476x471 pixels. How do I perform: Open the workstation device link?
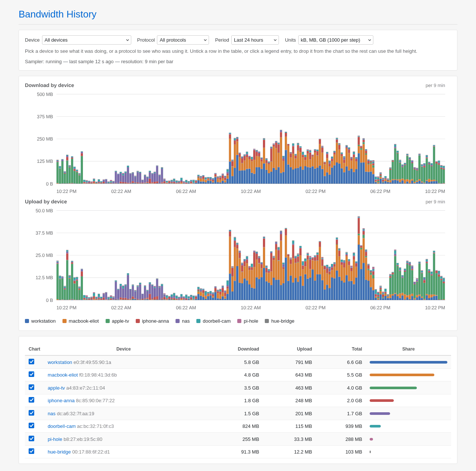60,362
